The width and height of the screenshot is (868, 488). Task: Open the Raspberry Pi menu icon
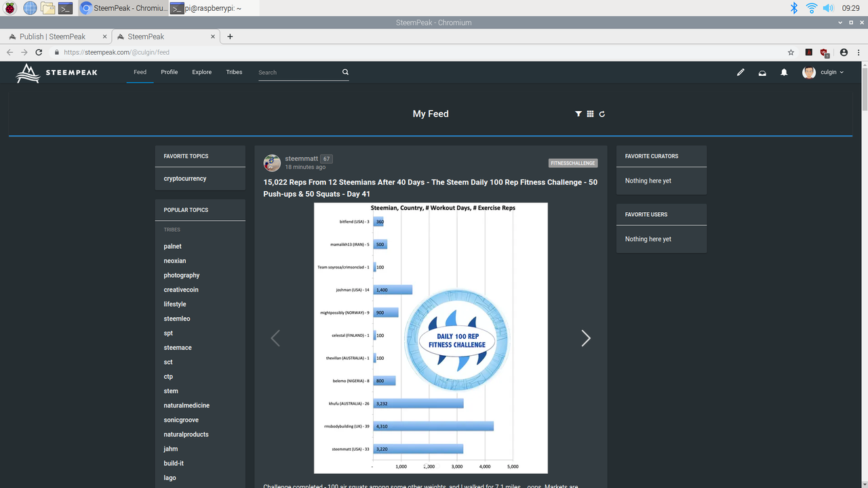pos(11,8)
